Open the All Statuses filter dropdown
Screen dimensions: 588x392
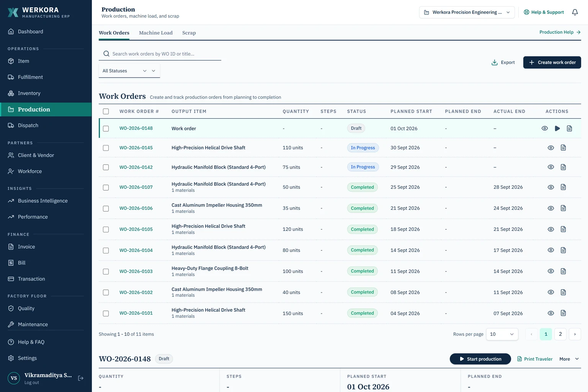click(x=129, y=71)
